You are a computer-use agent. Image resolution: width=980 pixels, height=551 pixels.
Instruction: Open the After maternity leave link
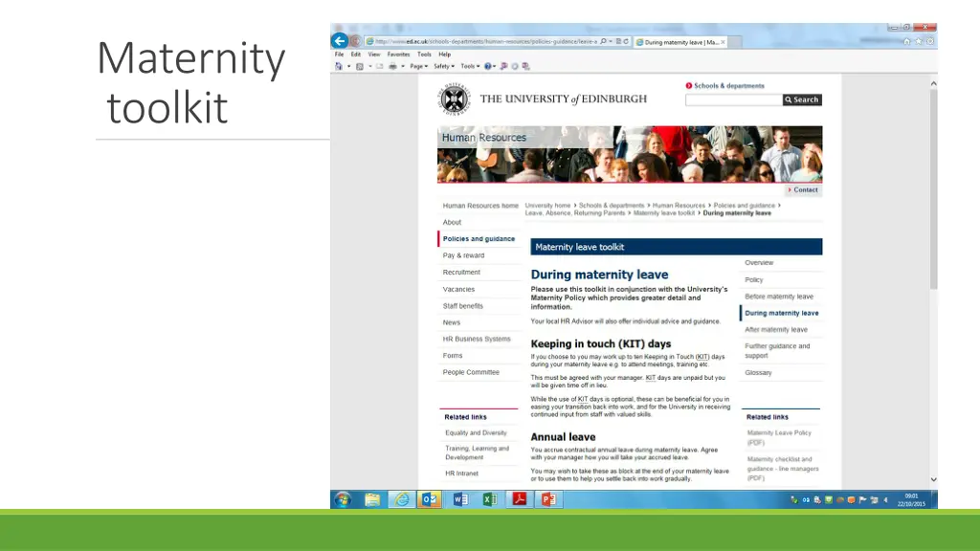775,330
